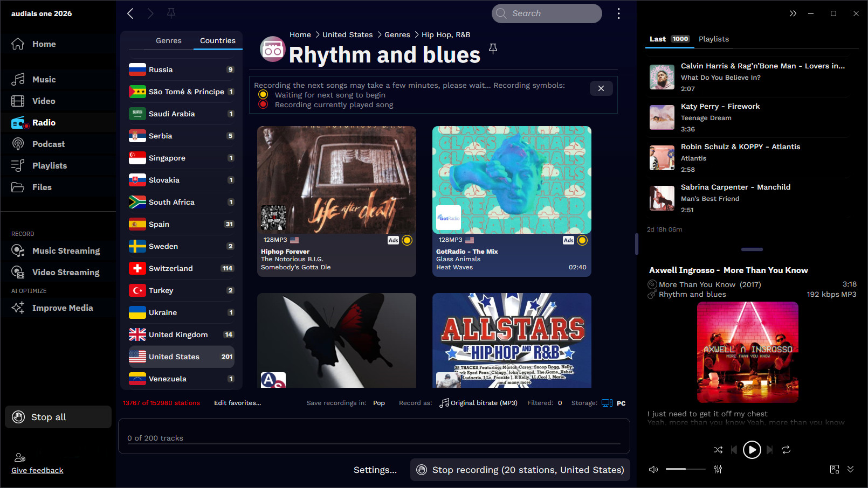Click into the Search field

click(x=547, y=13)
